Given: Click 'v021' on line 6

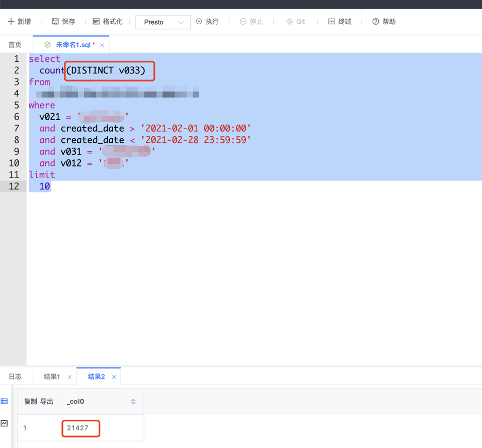Looking at the screenshot, I should tap(50, 117).
